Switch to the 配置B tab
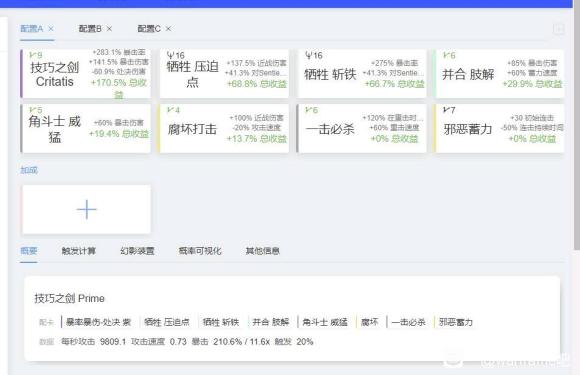Image resolution: width=580 pixels, height=375 pixels. (90, 28)
